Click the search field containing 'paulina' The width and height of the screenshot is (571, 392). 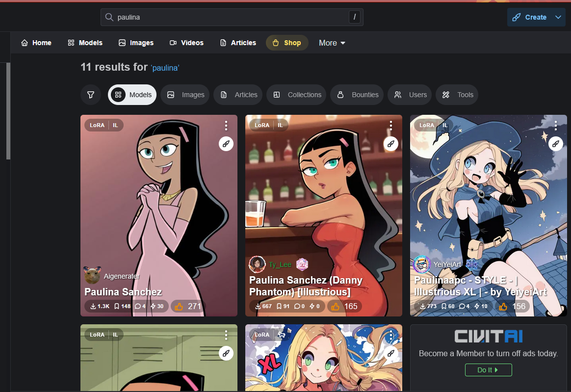click(x=232, y=17)
